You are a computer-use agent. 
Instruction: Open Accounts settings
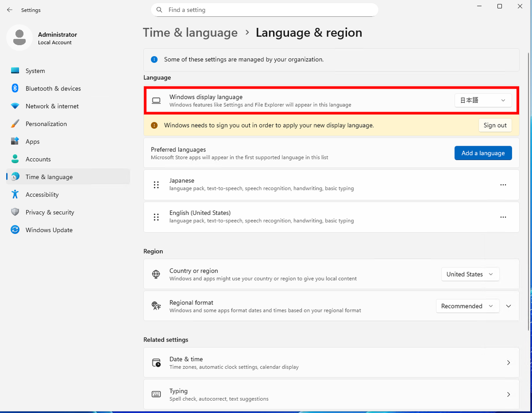pos(39,159)
